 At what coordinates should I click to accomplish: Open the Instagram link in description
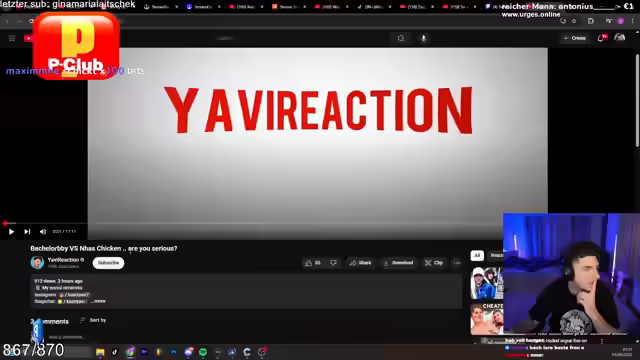74,295
